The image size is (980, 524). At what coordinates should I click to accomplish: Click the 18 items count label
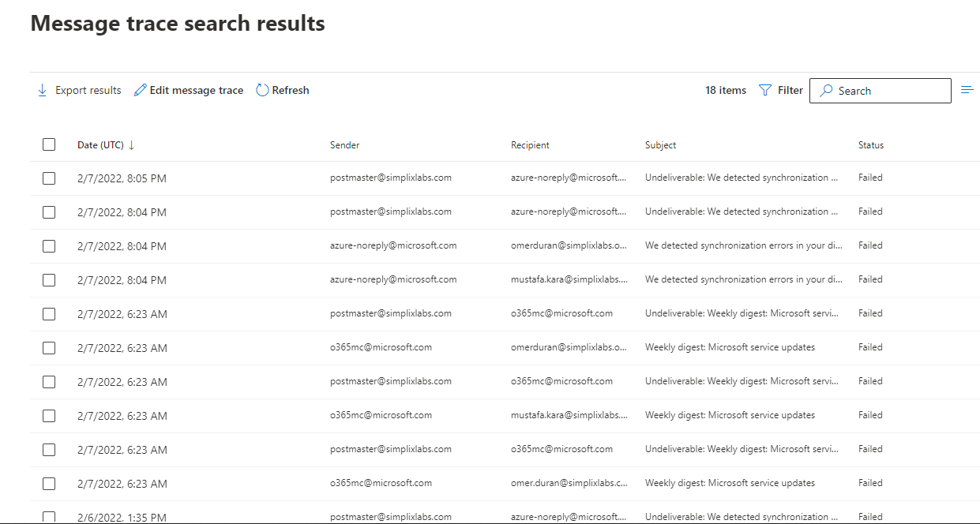point(726,91)
